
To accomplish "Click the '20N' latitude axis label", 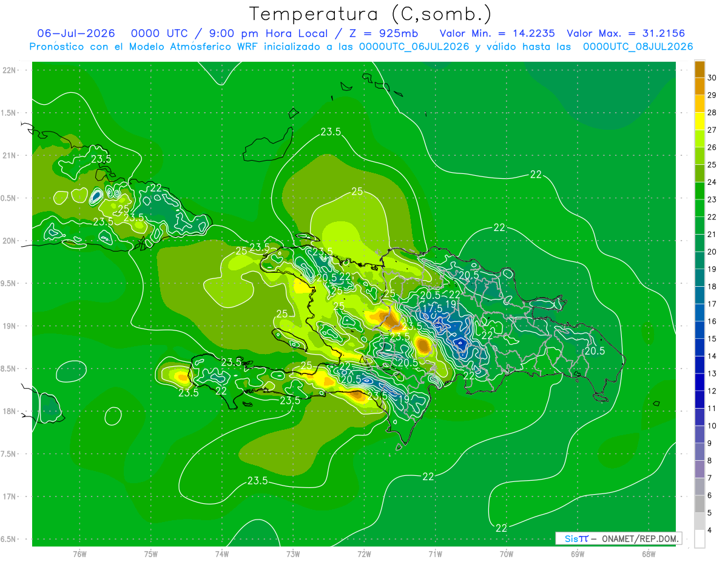I will coord(10,241).
